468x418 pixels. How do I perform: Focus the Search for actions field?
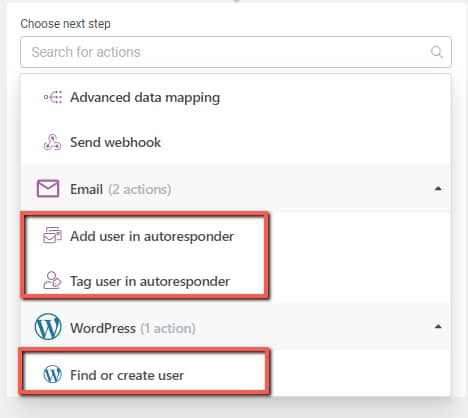pos(236,52)
